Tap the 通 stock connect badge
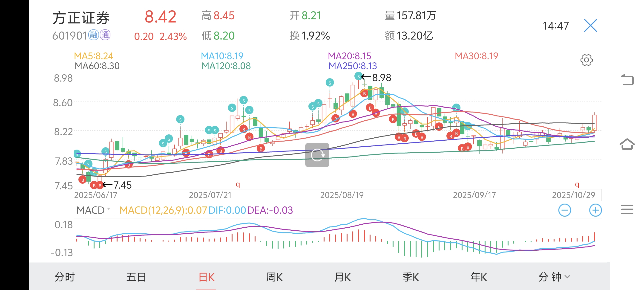 (x=105, y=35)
